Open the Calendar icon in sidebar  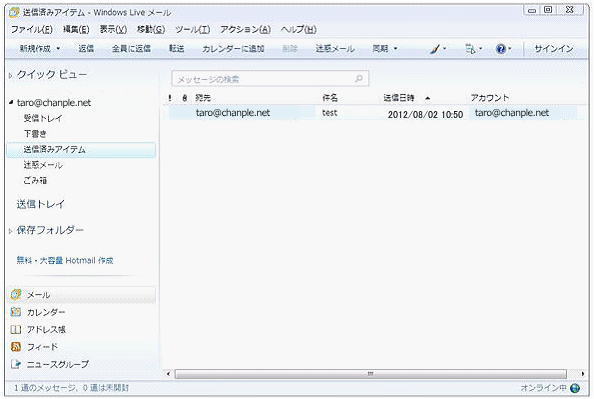(16, 312)
